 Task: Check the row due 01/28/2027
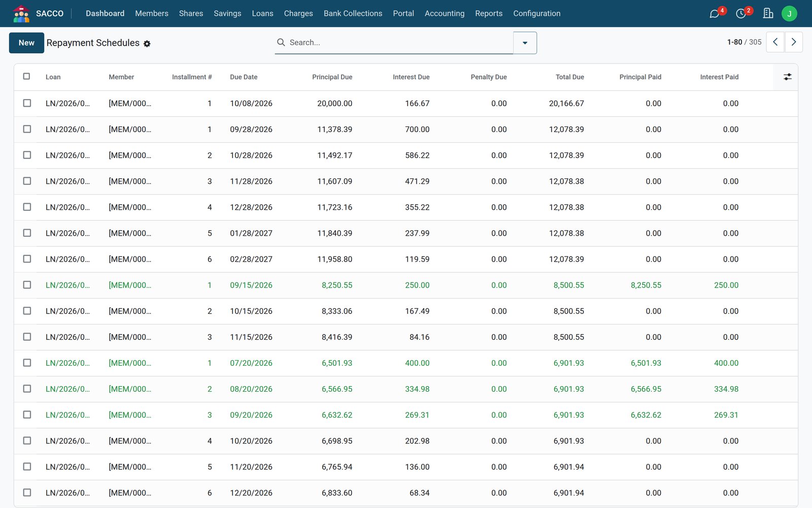tap(27, 233)
